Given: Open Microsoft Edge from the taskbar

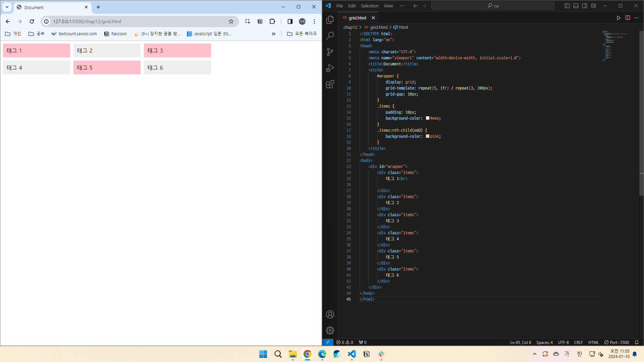Looking at the screenshot, I should [x=322, y=354].
